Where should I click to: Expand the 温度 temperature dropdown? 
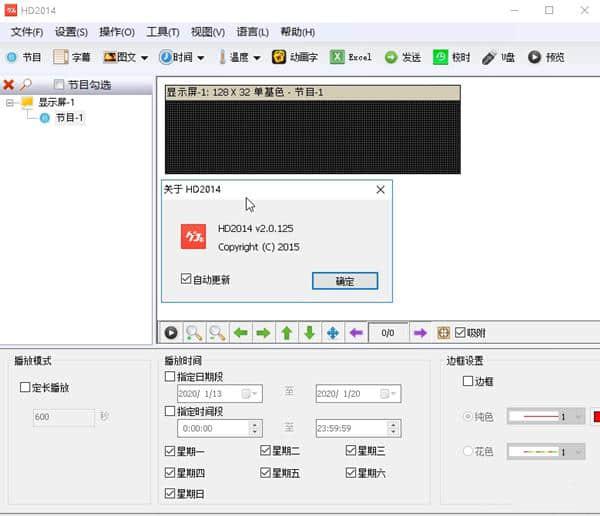pos(257,58)
